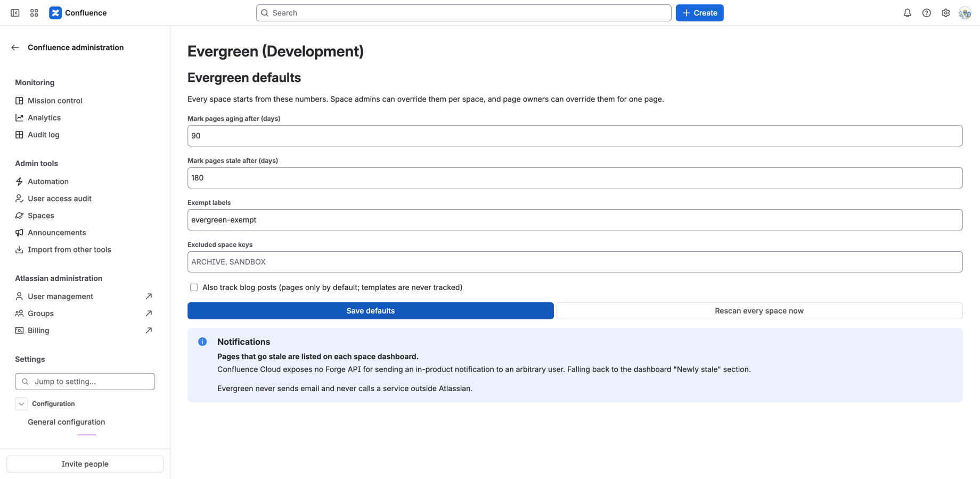
Task: Collapse the Configuration section chevron
Action: pos(21,404)
